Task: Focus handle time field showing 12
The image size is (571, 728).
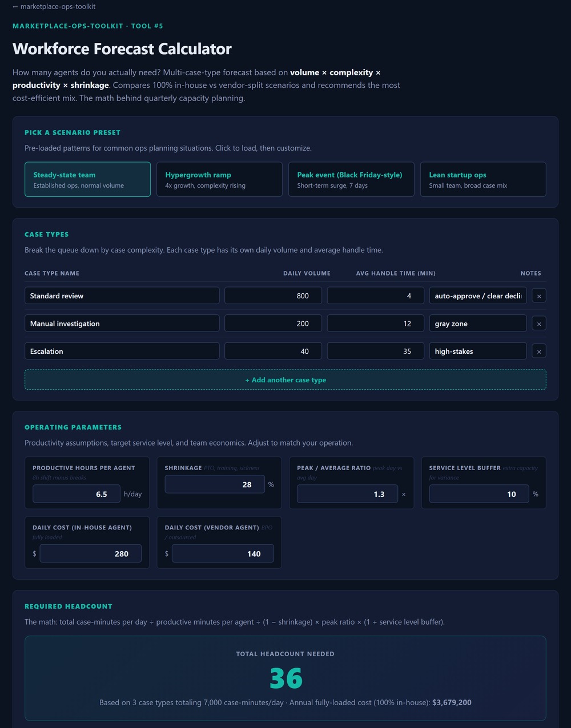Action: [x=375, y=323]
